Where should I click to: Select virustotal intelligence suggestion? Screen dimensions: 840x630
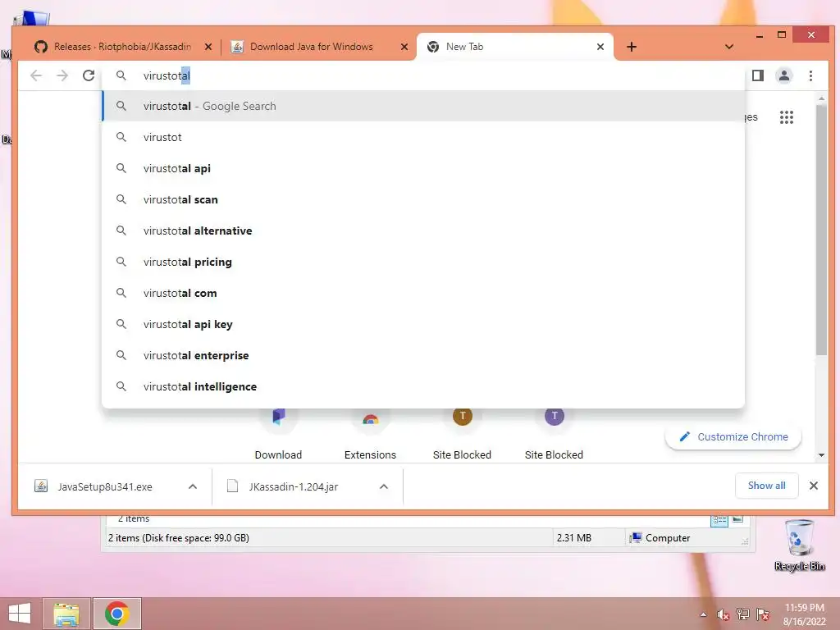pos(423,386)
